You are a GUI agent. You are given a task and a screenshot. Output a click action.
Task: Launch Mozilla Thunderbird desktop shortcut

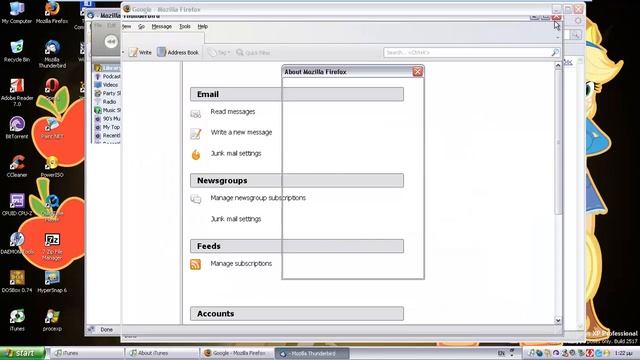pyautogui.click(x=52, y=54)
